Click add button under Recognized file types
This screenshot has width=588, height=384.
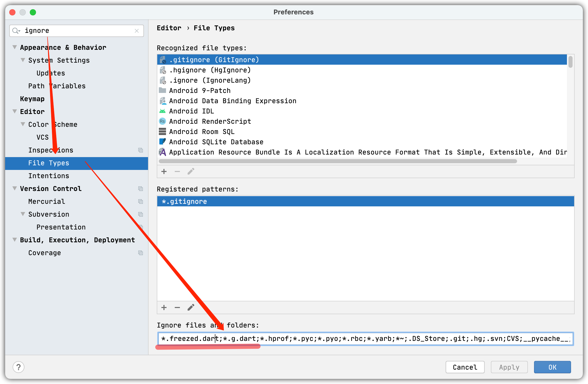(x=164, y=171)
